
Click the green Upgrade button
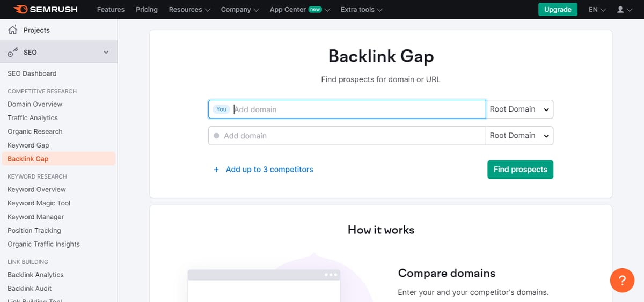[558, 10]
